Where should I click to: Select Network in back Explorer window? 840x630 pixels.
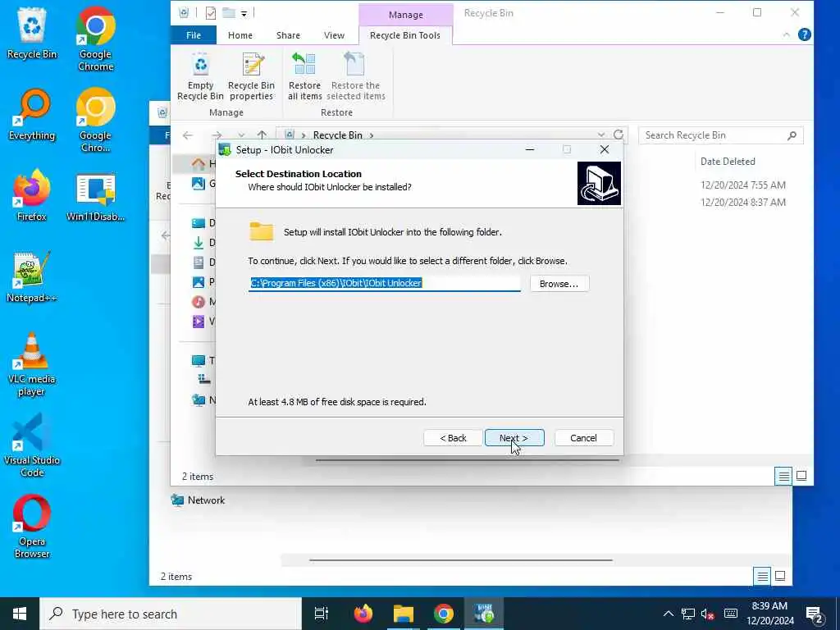click(x=199, y=500)
